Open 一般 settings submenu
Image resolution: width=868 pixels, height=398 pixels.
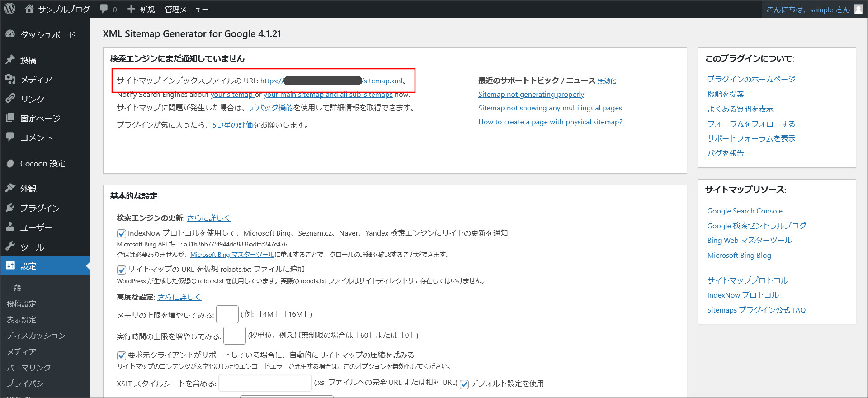click(14, 288)
